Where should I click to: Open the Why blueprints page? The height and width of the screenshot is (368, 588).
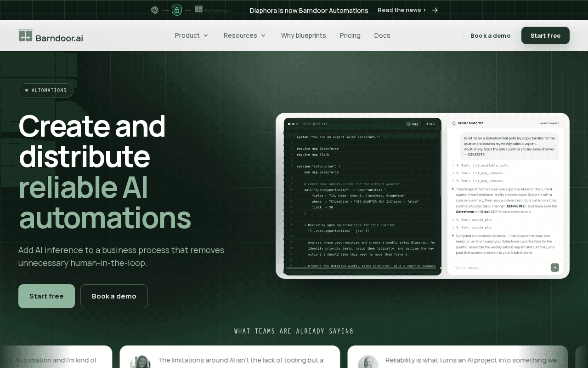[x=303, y=35]
